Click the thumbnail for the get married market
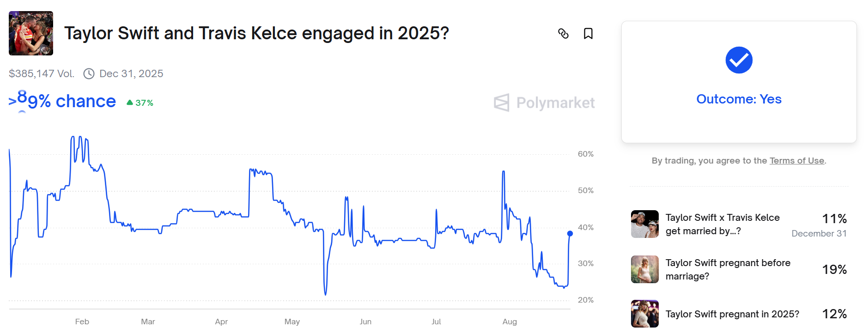Viewport: 868px width, 334px height. tap(644, 224)
